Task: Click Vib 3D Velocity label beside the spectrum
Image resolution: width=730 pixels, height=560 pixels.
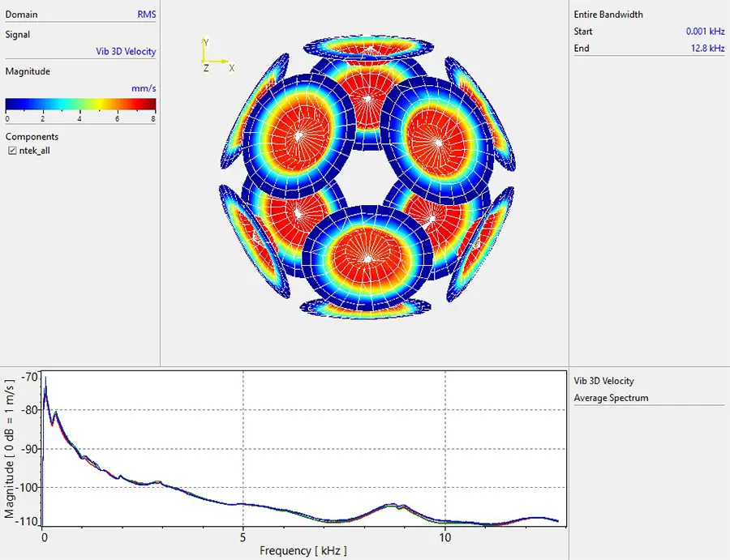Action: [603, 381]
